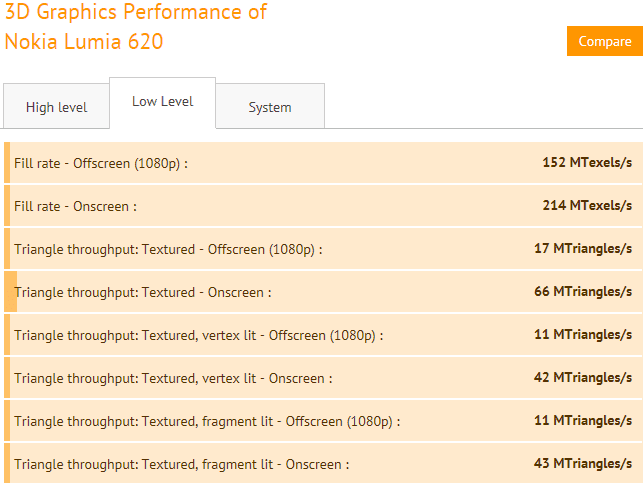This screenshot has width=643, height=483.
Task: Click Triangle throughput Textured Offscreen (1080p) row
Action: point(323,249)
